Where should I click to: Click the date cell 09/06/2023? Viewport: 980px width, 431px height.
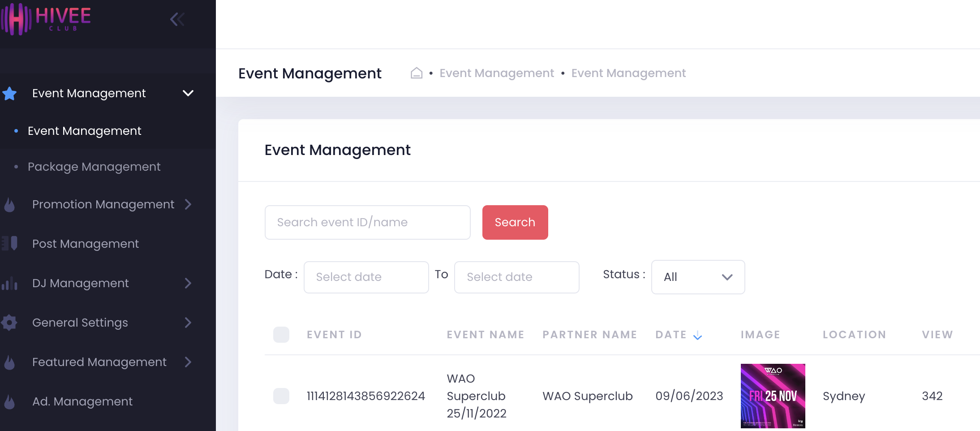click(689, 396)
